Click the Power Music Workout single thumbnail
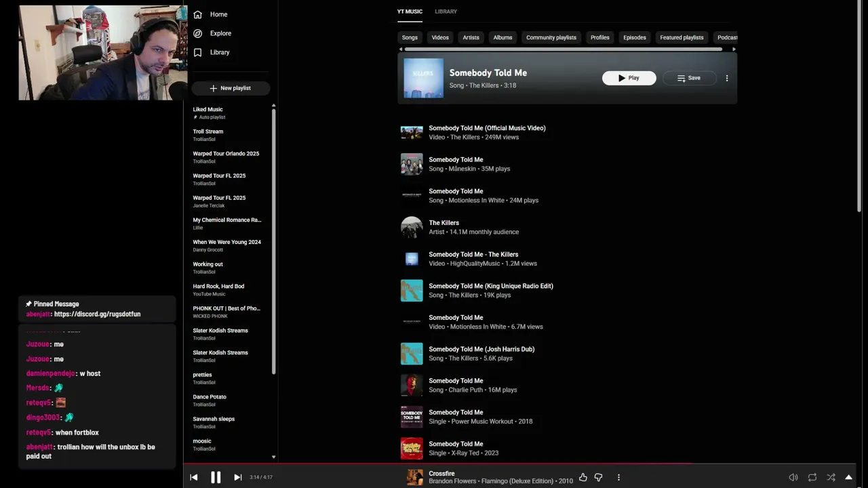This screenshot has height=488, width=868. [x=412, y=417]
